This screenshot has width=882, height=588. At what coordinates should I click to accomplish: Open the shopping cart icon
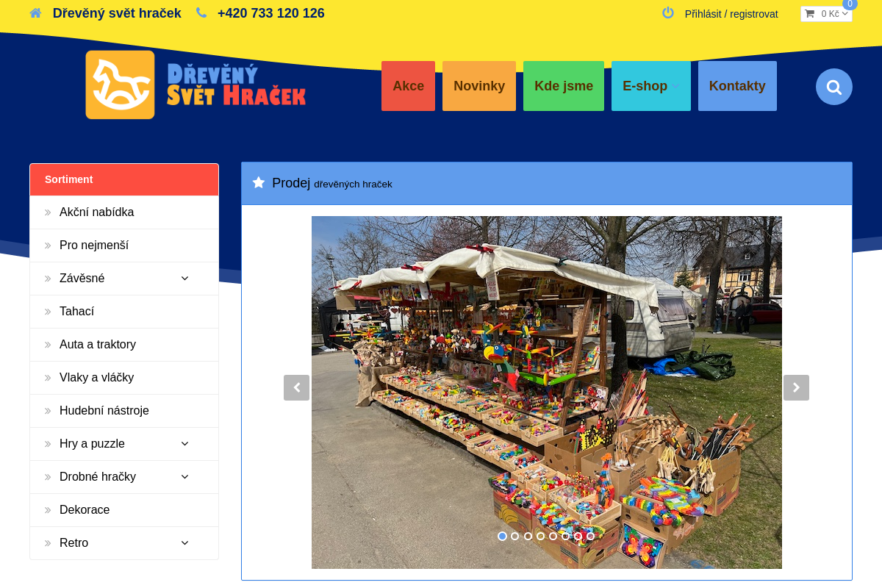point(809,14)
